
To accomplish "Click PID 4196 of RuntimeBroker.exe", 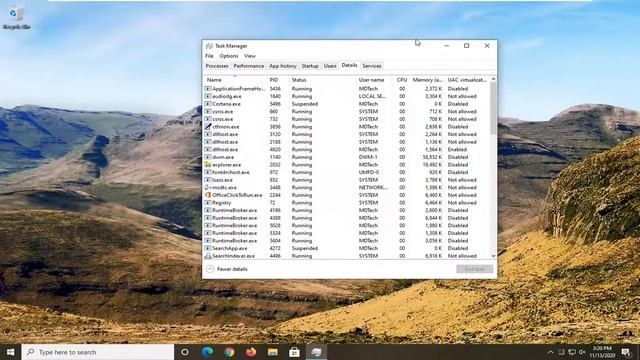I will 275,210.
